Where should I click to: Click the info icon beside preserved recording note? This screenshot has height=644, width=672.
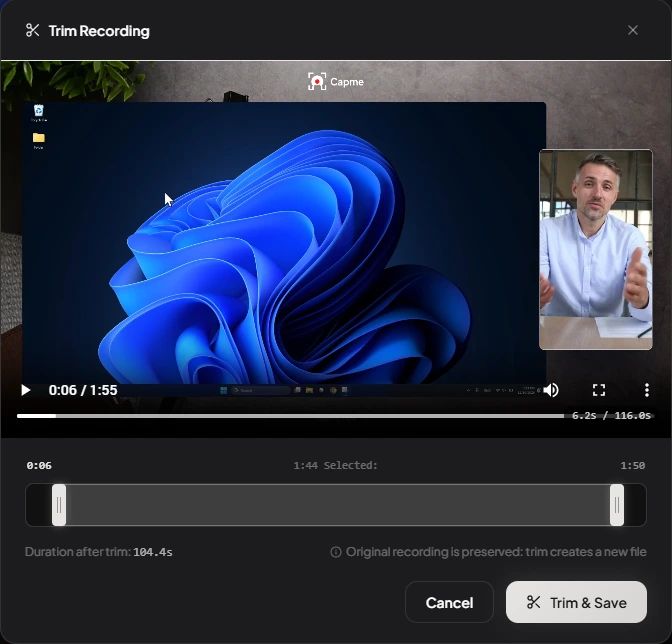pos(336,552)
